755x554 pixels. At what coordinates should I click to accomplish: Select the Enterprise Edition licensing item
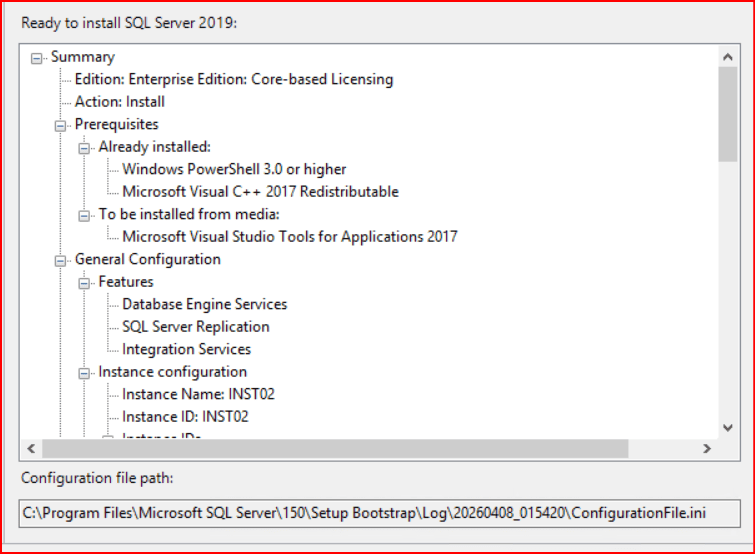tap(233, 79)
